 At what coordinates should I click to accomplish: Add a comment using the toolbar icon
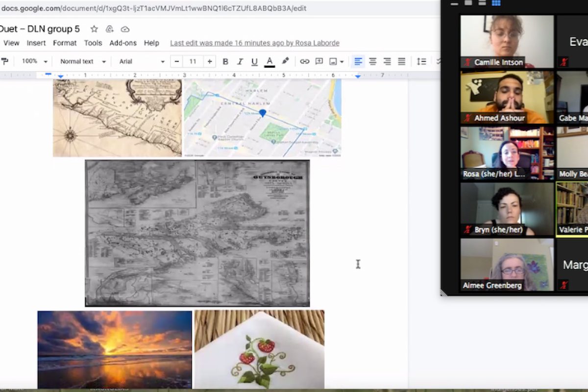(319, 61)
